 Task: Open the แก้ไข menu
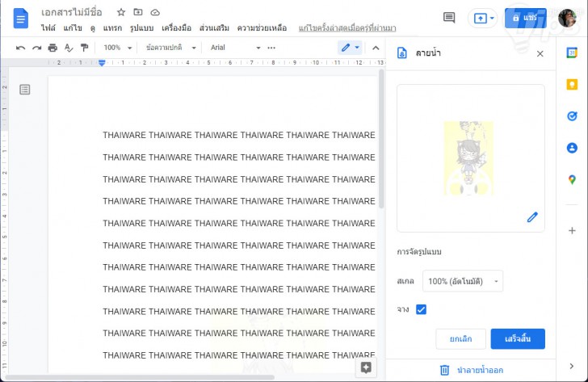click(x=73, y=28)
